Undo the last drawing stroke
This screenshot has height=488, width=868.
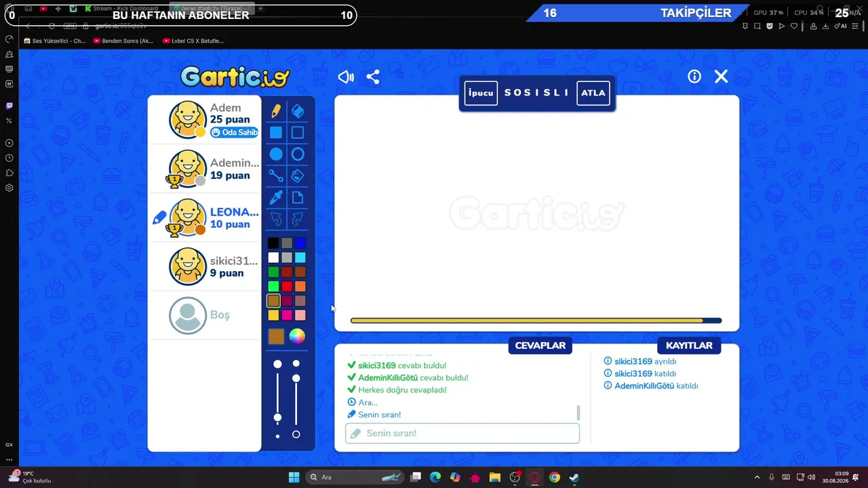tap(276, 219)
